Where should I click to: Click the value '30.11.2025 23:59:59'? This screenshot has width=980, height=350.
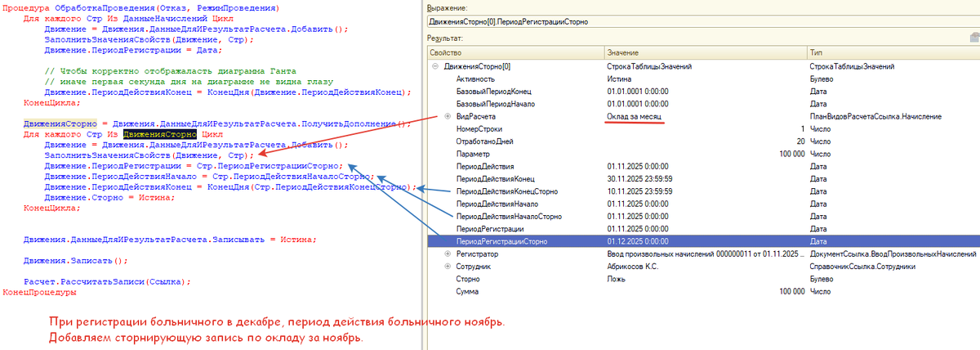pos(640,179)
